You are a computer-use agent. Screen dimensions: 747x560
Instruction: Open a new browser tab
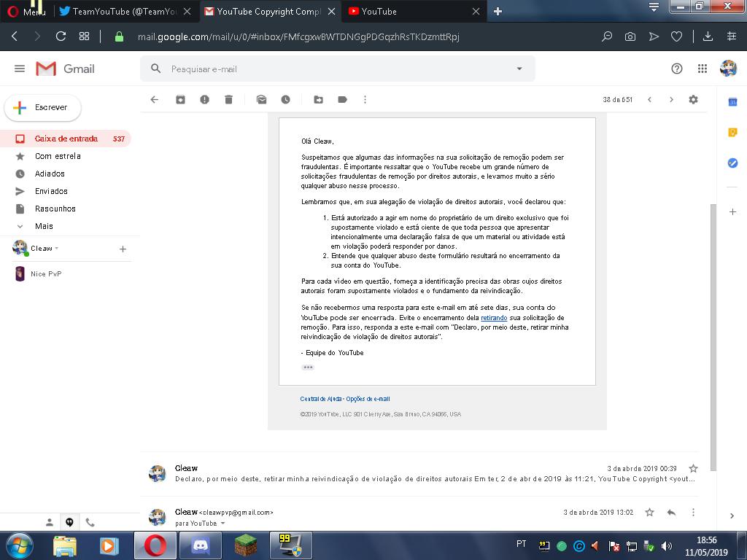(x=498, y=12)
